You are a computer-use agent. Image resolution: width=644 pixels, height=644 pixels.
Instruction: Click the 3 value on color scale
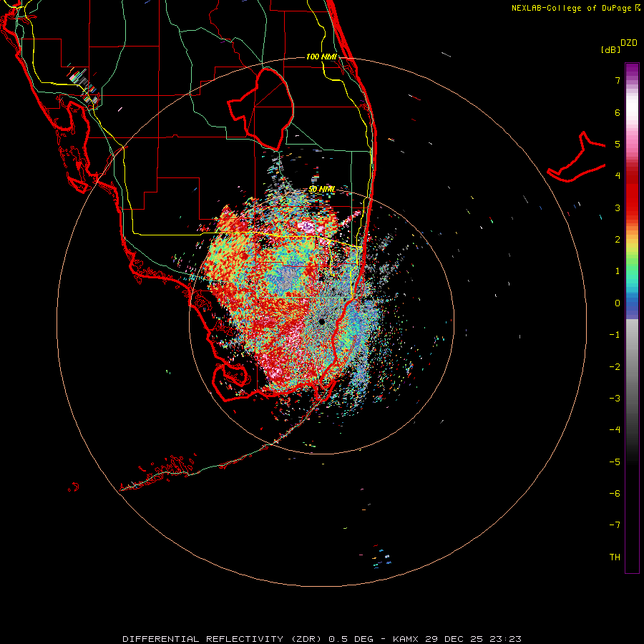click(618, 208)
